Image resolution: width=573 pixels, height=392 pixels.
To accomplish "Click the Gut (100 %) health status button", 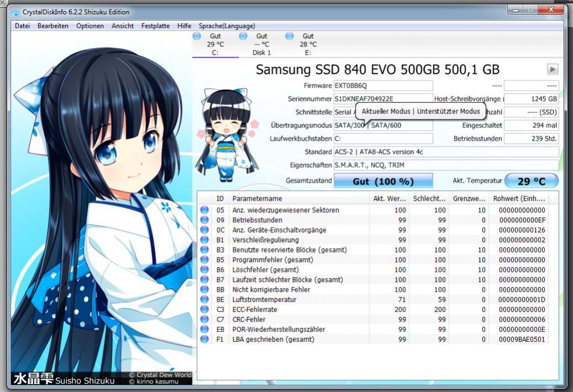I will pos(383,181).
